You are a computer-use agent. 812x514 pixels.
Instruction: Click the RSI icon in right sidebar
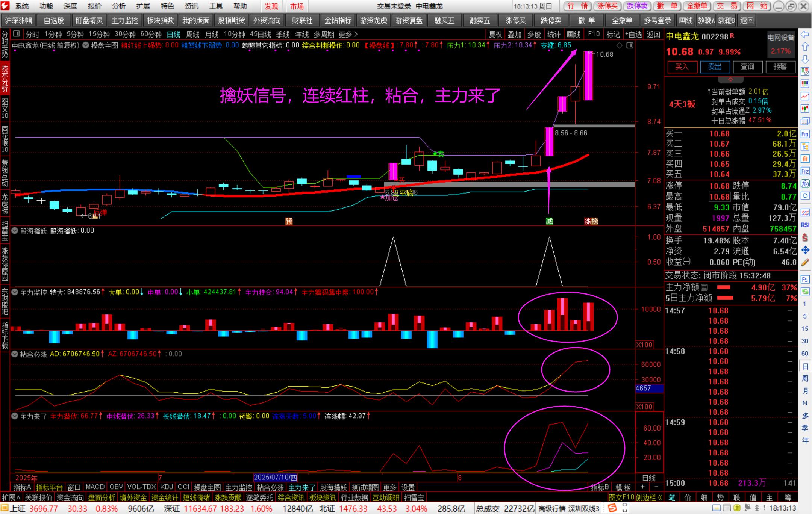pos(805,225)
